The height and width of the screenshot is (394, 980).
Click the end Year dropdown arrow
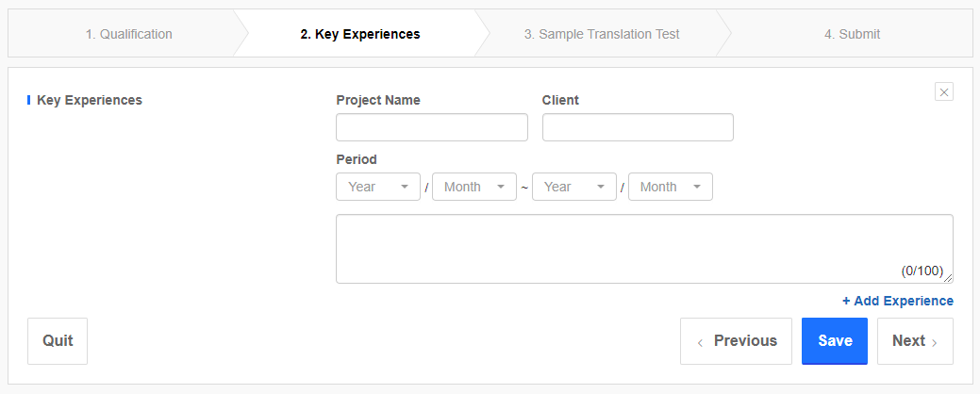coord(601,187)
